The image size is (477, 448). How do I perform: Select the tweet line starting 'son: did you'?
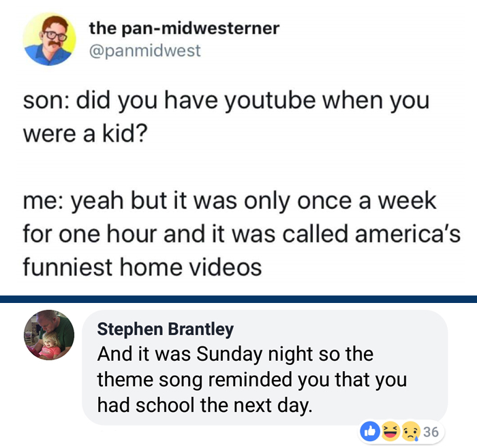[x=226, y=101]
